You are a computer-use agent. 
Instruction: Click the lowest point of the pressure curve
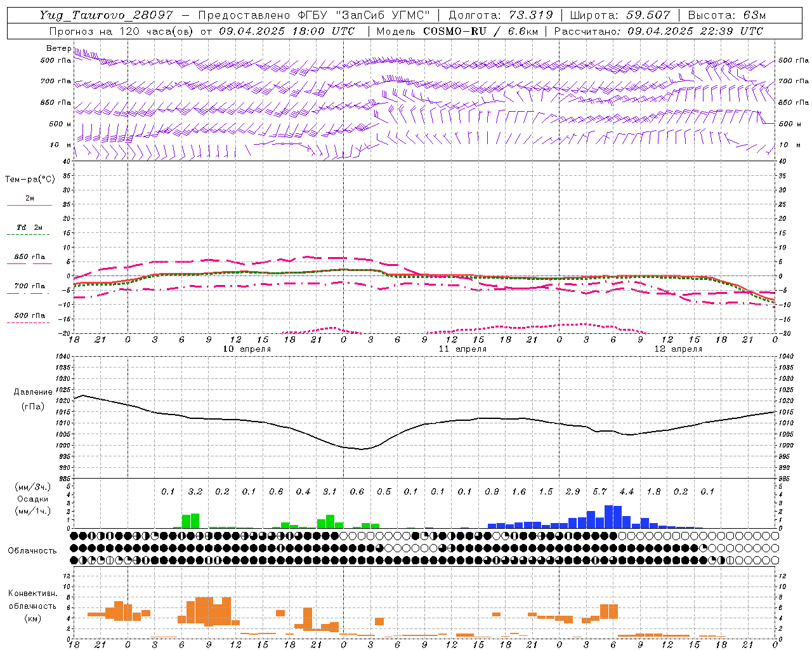pos(362,449)
